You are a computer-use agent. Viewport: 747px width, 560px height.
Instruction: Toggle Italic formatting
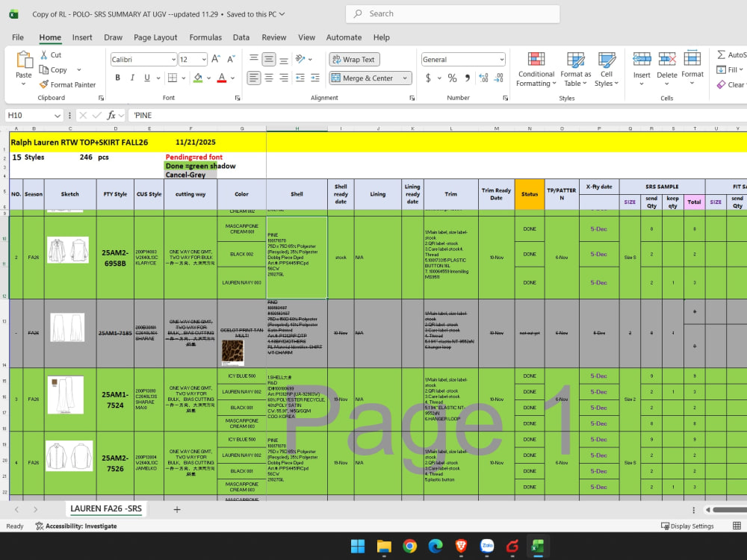(132, 78)
